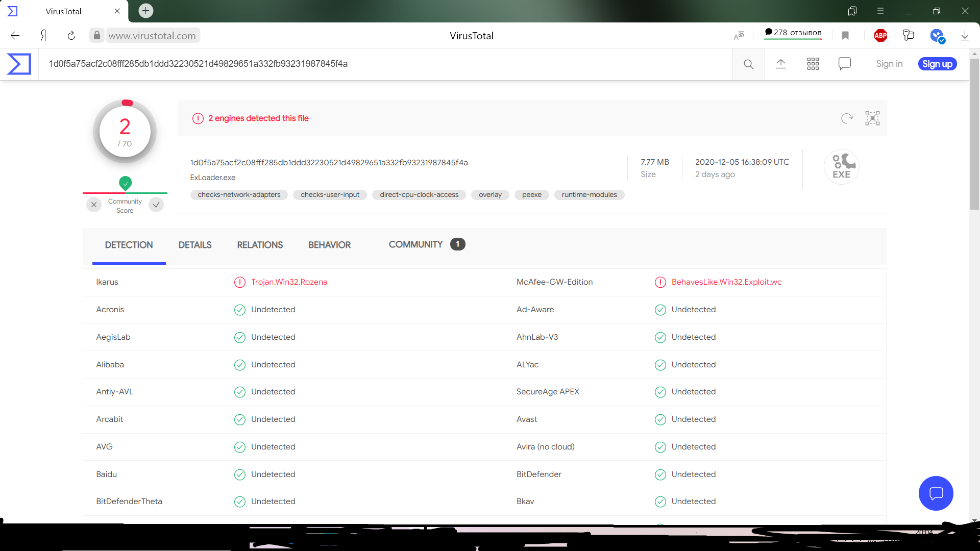Click the BehavesLike.Win32.Exploit.wc detection text
This screenshot has height=551, width=980.
(x=726, y=282)
